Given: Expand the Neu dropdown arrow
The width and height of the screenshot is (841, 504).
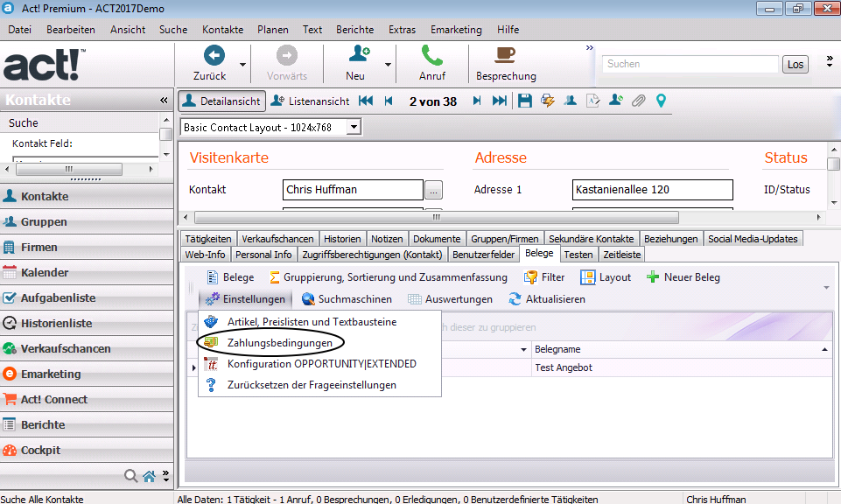Looking at the screenshot, I should (x=388, y=65).
